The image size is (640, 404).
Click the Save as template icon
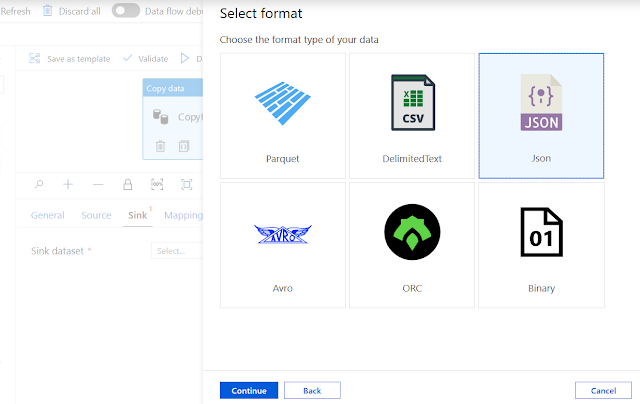35,58
